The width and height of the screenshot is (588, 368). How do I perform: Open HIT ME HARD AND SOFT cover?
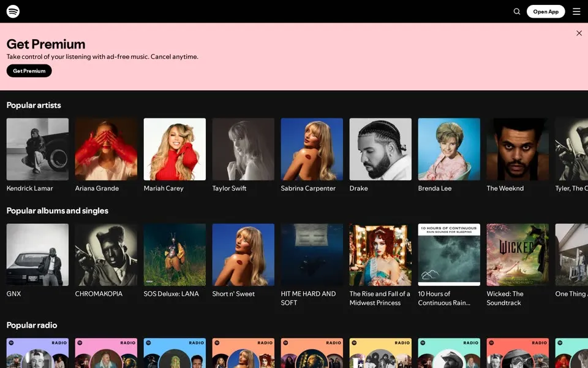pos(312,255)
